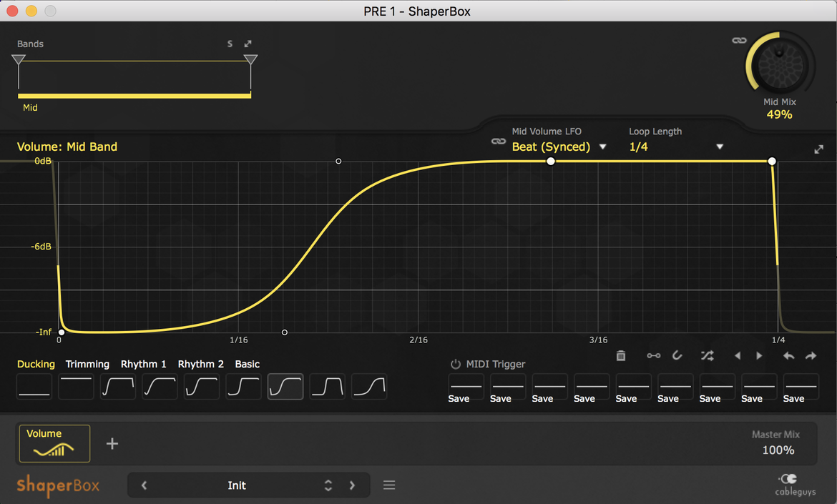The width and height of the screenshot is (837, 504).
Task: Switch to the Ducking preset tab
Action: tap(36, 365)
